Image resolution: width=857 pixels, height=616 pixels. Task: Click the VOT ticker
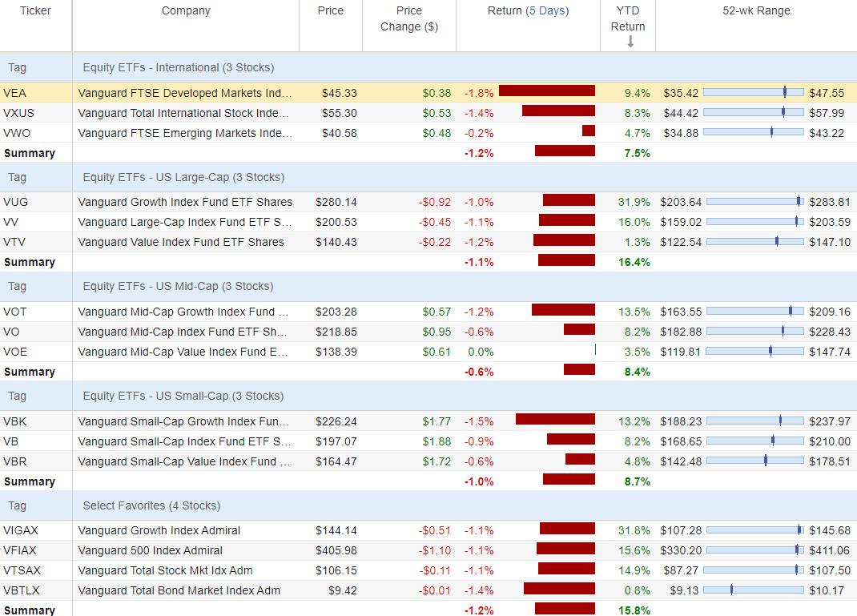click(x=14, y=312)
